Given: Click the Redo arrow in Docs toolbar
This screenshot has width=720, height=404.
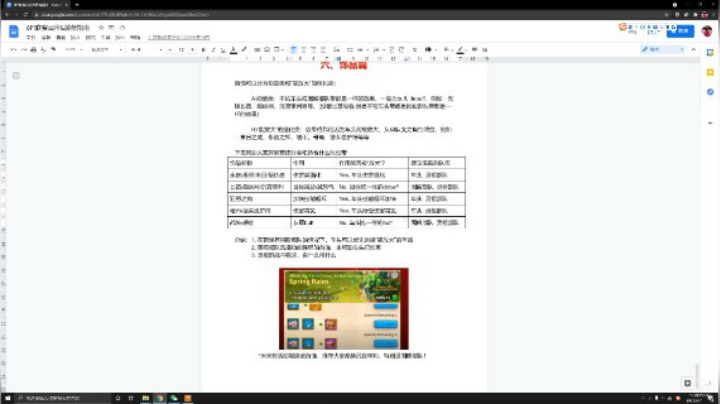Looking at the screenshot, I should pyautogui.click(x=23, y=50).
